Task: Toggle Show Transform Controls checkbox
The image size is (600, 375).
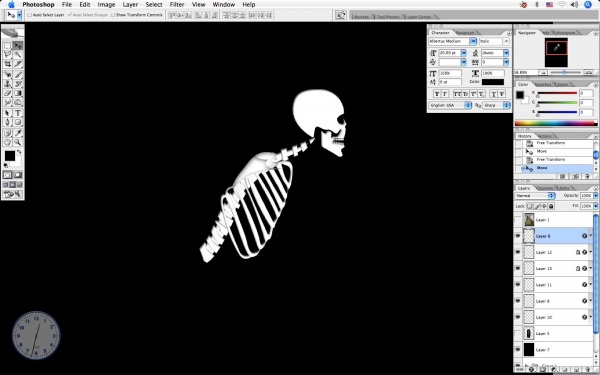Action: 112,15
